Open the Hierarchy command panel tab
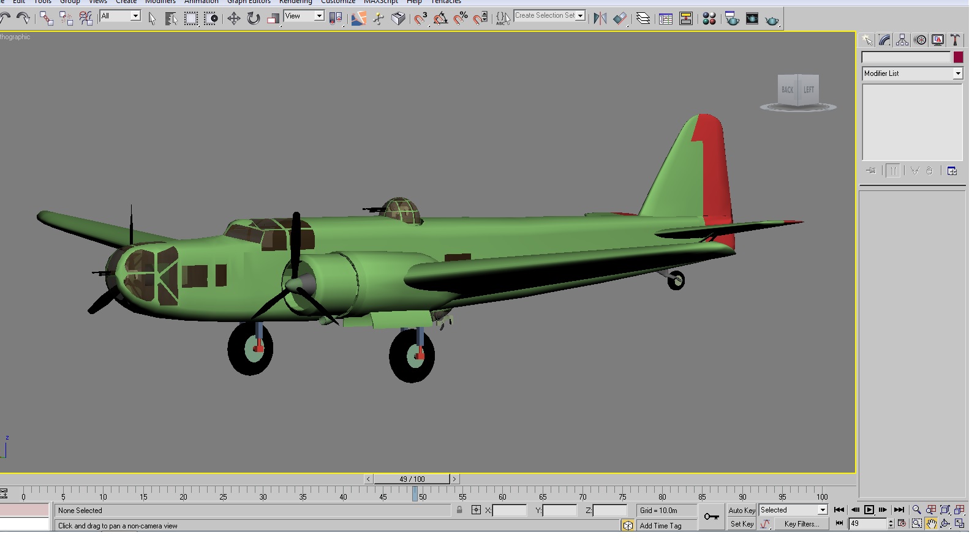This screenshot has width=980, height=551. [x=902, y=40]
